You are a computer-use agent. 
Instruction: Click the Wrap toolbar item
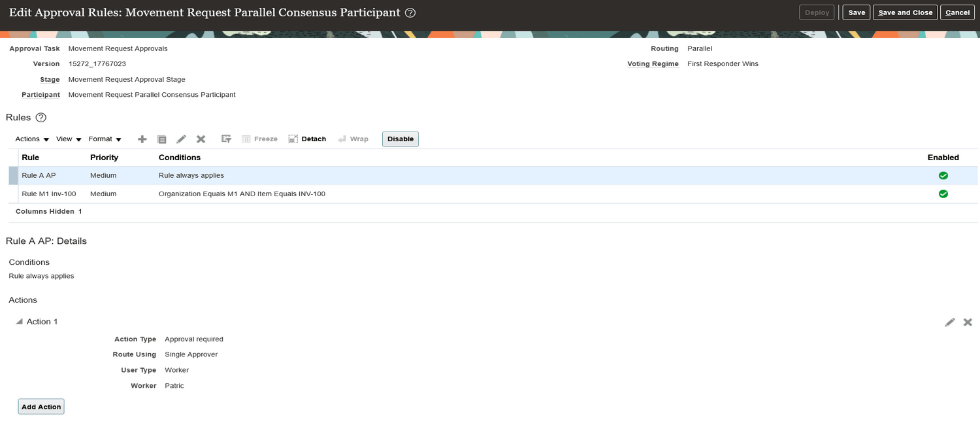tap(353, 139)
